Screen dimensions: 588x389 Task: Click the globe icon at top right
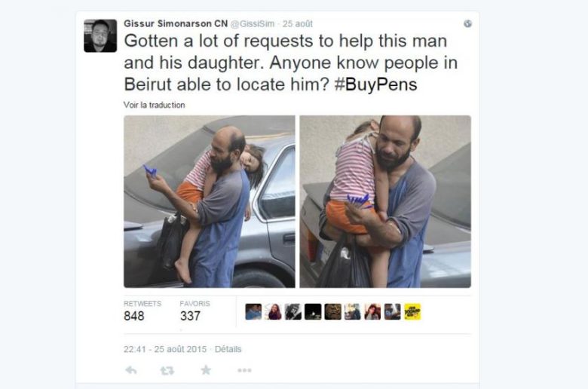[x=467, y=23]
